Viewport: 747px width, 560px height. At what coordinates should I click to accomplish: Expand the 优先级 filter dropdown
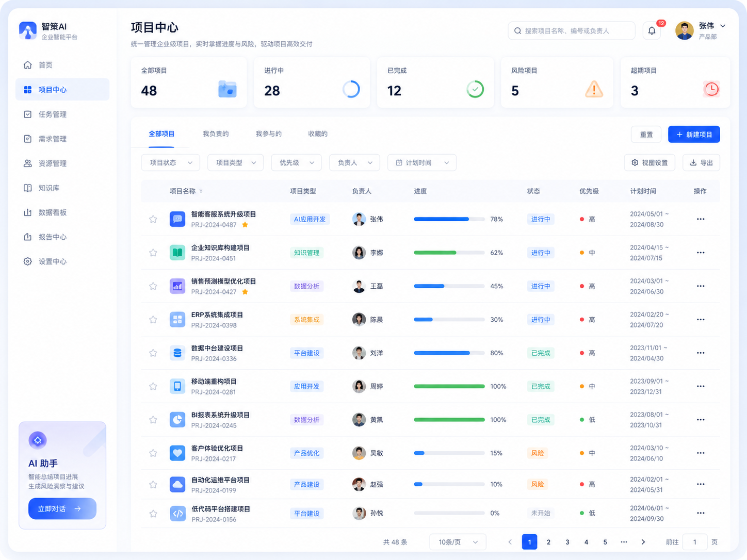[x=296, y=163]
